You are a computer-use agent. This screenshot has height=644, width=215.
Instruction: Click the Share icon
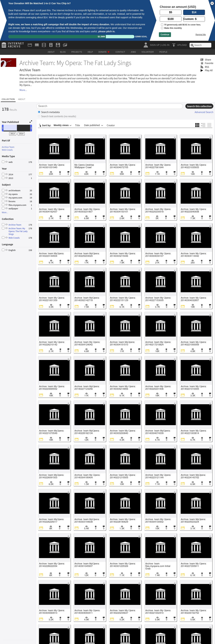(202, 60)
